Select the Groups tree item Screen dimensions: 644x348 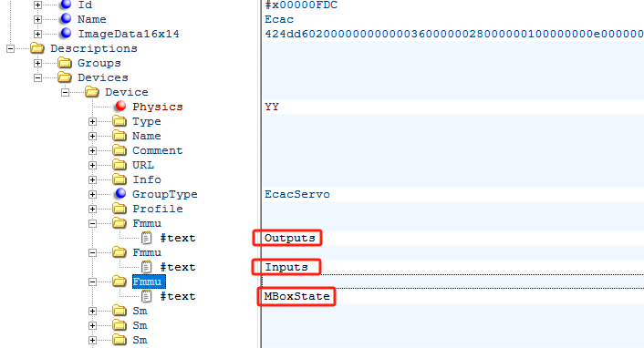pyautogui.click(x=99, y=63)
